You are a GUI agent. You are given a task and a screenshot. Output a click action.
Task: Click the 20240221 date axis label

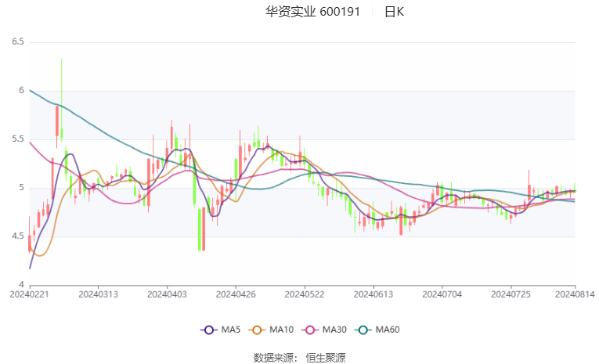[x=30, y=294]
